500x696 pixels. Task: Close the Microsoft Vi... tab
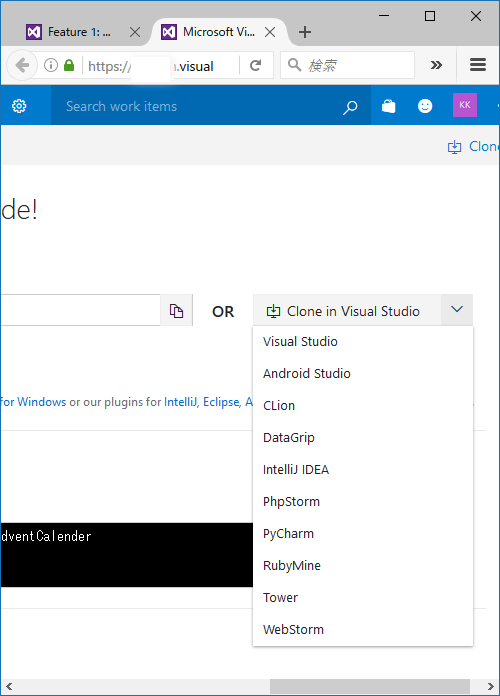[270, 32]
